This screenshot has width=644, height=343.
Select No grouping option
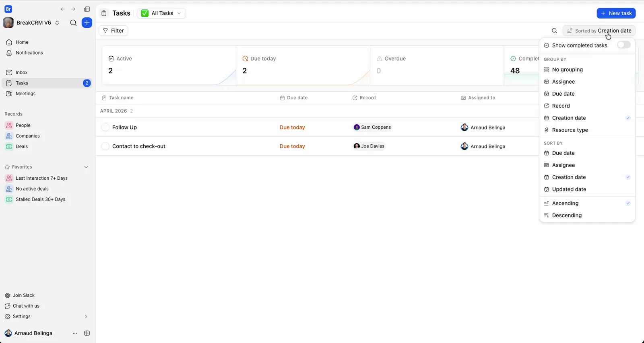[x=587, y=70]
